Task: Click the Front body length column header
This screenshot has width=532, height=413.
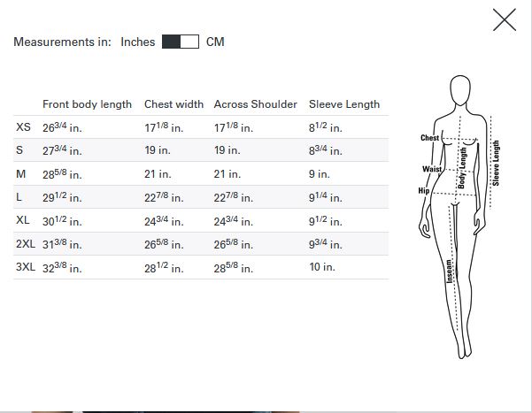Action: click(87, 104)
